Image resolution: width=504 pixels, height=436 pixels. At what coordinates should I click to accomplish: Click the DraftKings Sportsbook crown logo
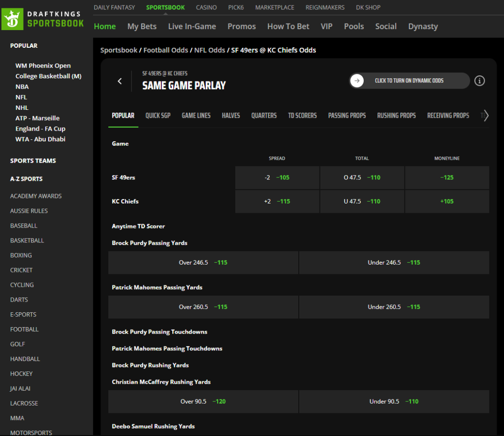(x=12, y=19)
